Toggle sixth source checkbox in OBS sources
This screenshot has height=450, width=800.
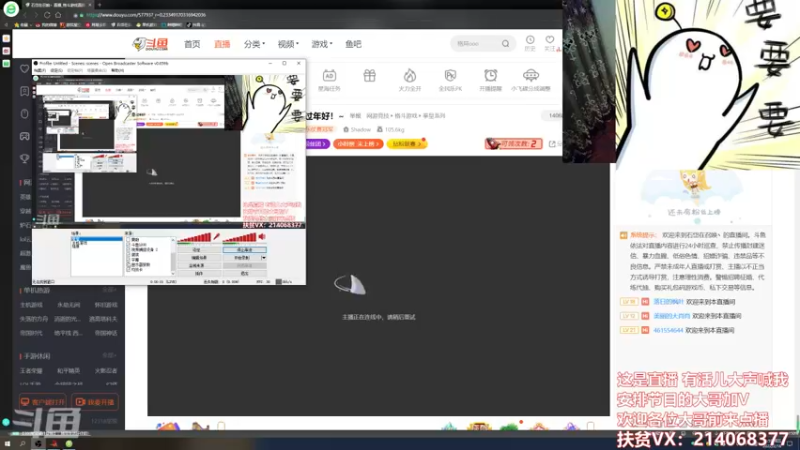[129, 265]
